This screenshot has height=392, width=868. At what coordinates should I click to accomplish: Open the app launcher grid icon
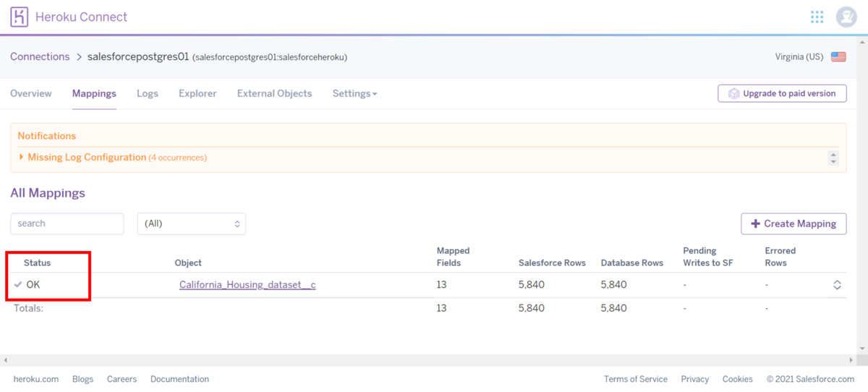click(x=817, y=17)
